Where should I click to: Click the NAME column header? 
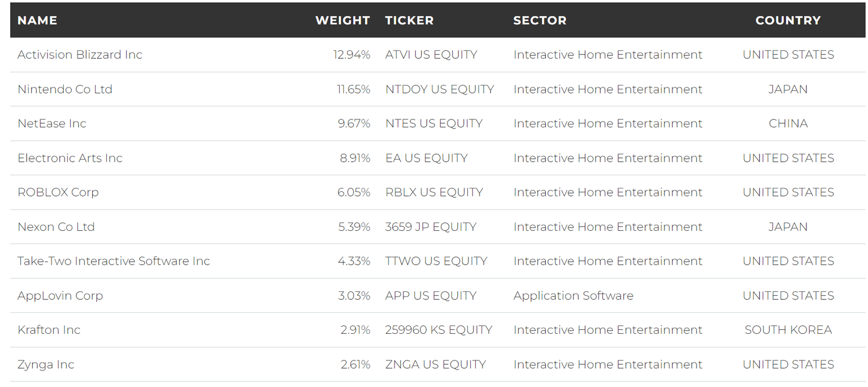[x=37, y=20]
